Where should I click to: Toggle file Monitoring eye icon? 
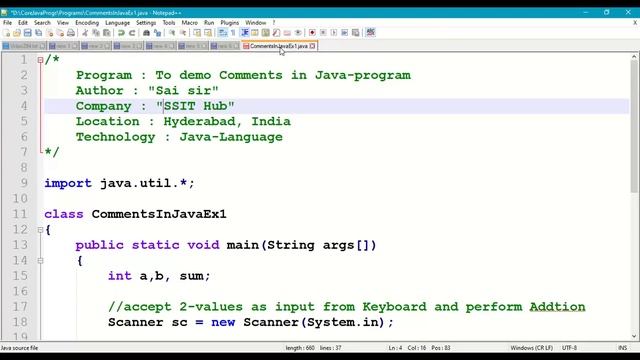298,33
